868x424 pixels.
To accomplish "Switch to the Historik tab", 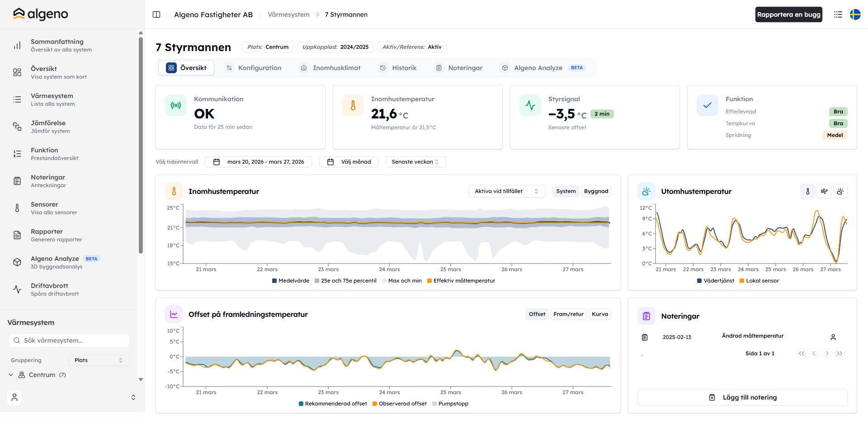I will point(398,68).
